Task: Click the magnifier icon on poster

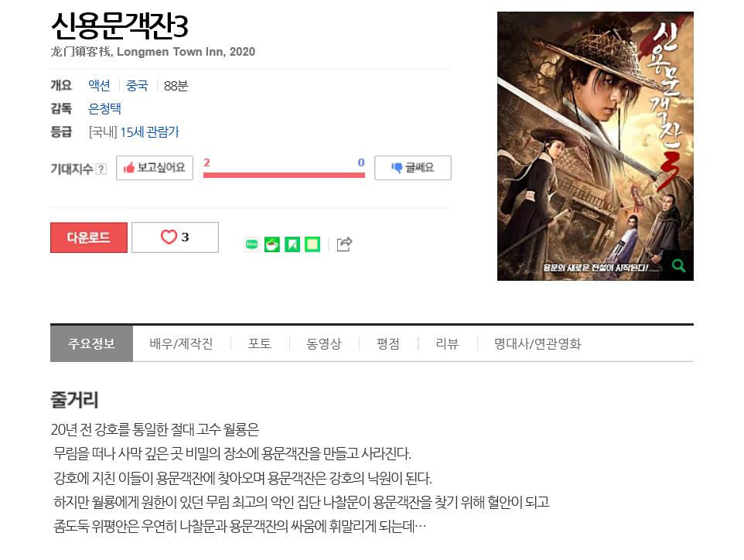Action: click(x=678, y=266)
